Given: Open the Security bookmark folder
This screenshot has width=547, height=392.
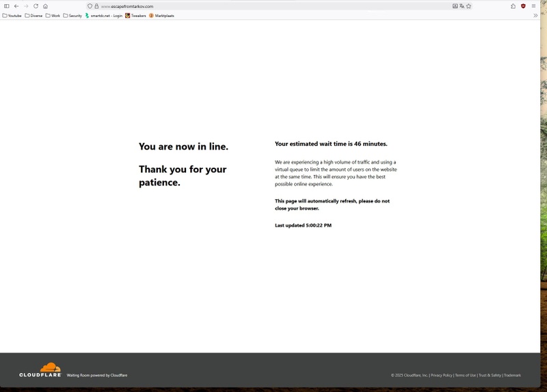Looking at the screenshot, I should [x=72, y=16].
